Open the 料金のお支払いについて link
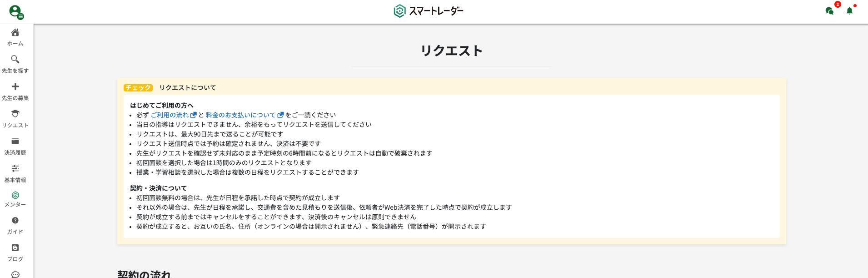 pos(240,115)
